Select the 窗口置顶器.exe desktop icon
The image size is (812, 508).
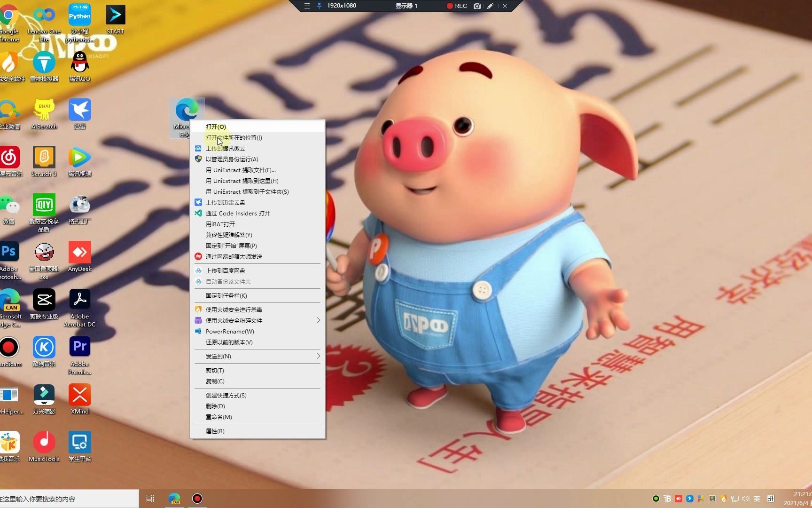coord(44,260)
